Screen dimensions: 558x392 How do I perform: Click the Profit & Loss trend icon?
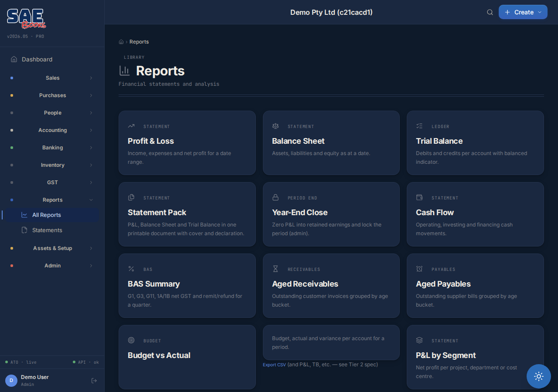point(131,126)
